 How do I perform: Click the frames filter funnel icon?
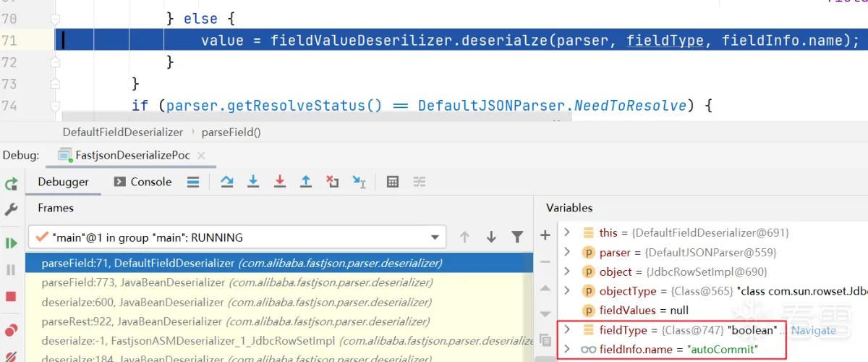click(x=517, y=237)
